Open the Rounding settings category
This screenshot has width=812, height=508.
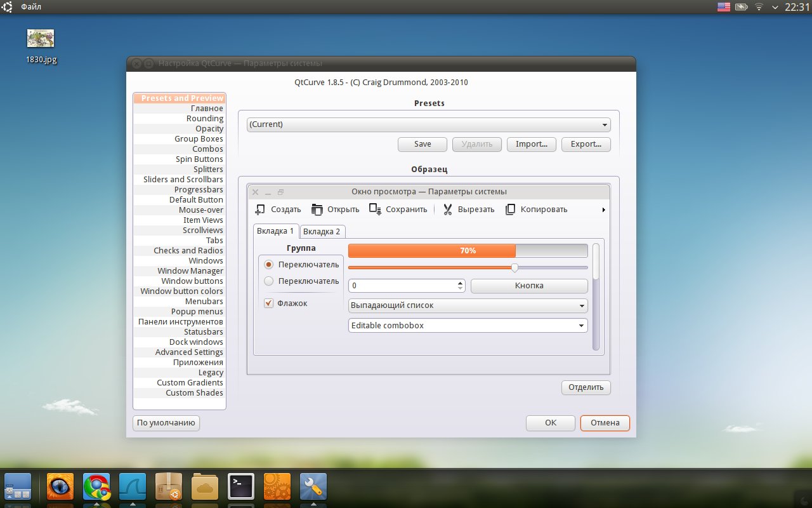point(180,119)
